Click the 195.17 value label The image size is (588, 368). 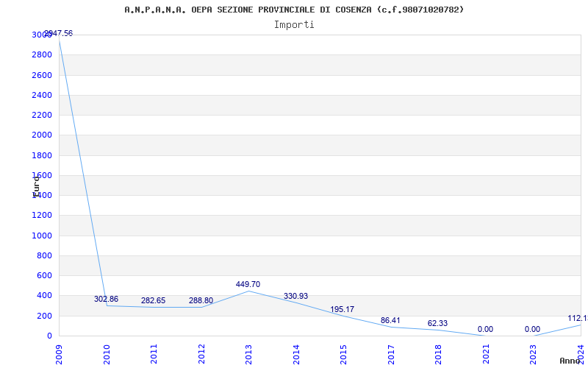tap(342, 309)
